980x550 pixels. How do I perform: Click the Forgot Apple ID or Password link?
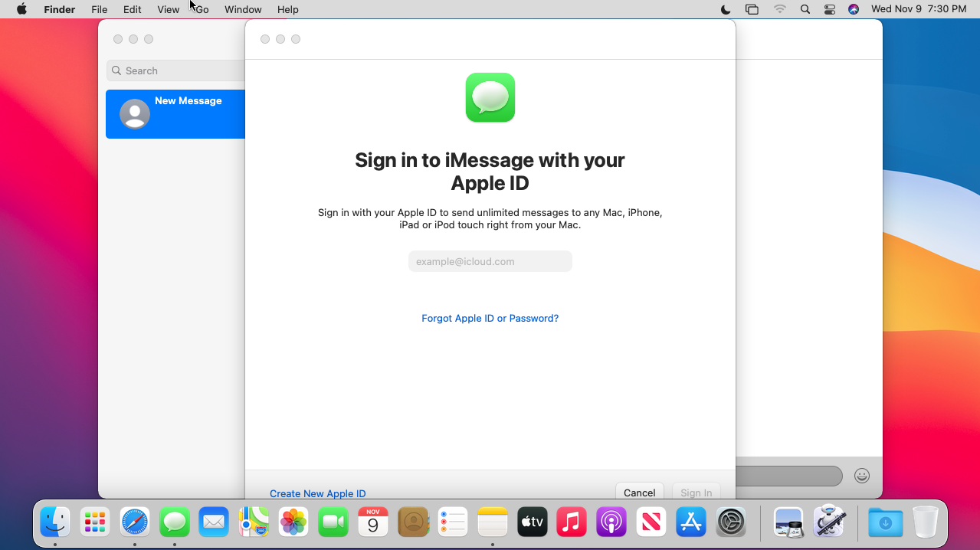490,318
